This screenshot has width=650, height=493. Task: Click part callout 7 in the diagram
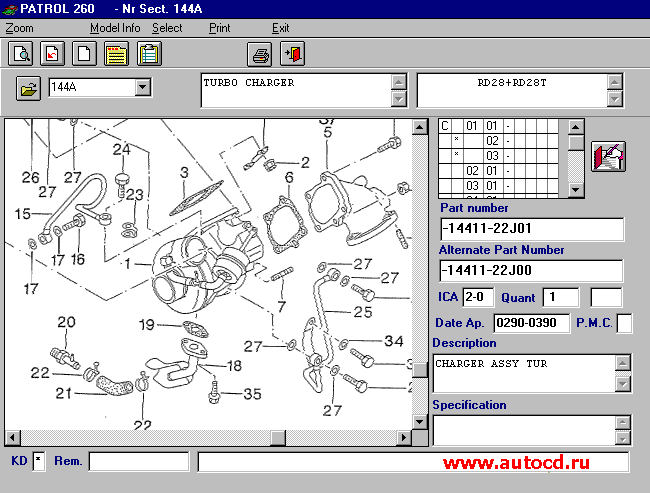pyautogui.click(x=282, y=307)
